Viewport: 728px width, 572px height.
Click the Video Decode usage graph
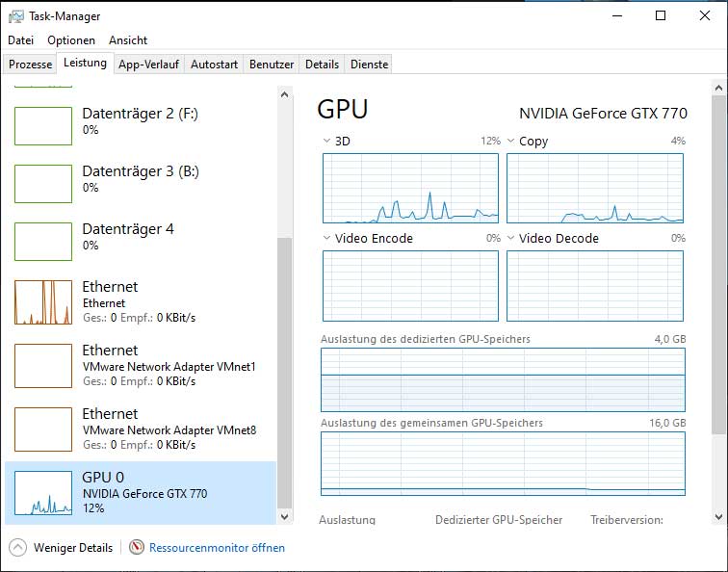coord(595,286)
